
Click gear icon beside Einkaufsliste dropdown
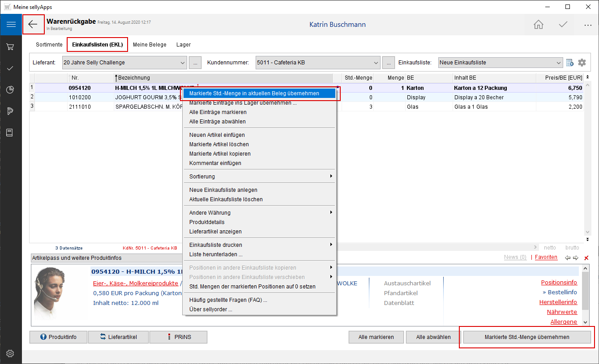(582, 63)
